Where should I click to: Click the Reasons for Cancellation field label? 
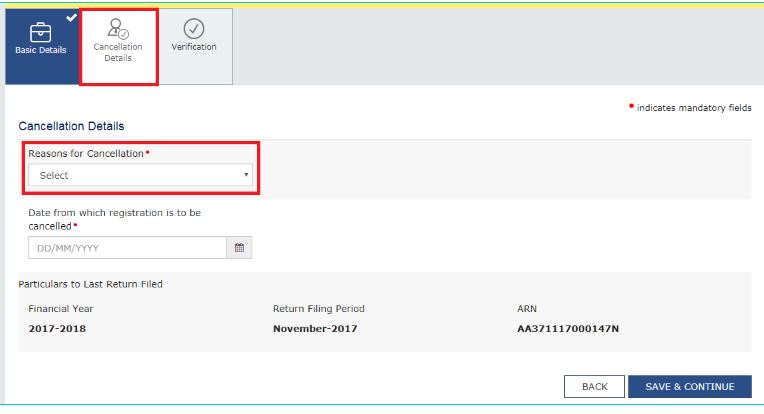point(86,153)
